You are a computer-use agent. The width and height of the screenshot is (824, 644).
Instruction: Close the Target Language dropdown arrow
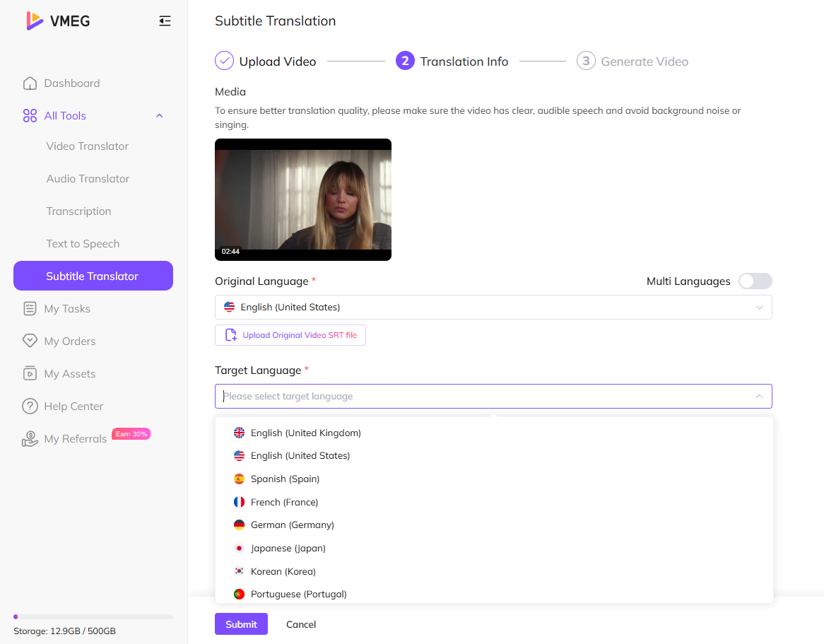click(x=759, y=397)
